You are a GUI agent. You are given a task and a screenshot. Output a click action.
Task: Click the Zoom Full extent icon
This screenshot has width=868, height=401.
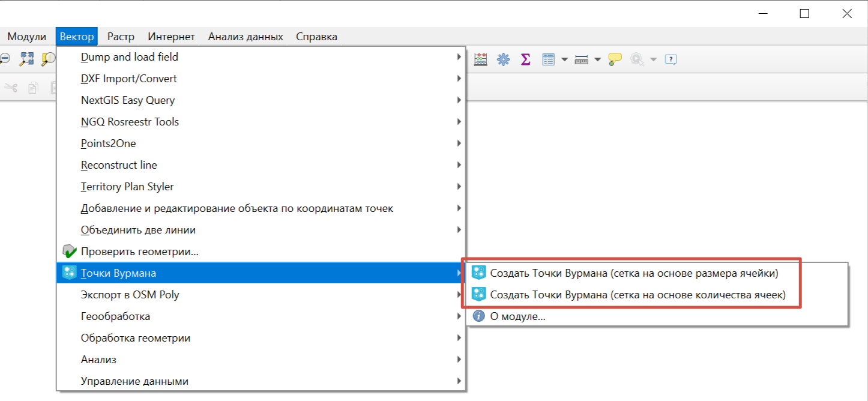click(x=27, y=59)
